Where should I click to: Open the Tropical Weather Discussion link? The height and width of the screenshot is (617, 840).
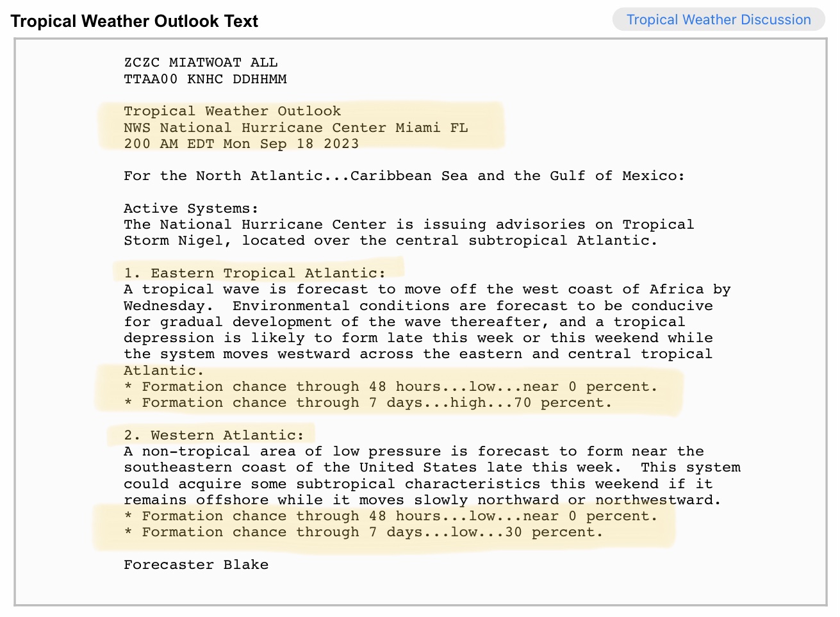pyautogui.click(x=718, y=19)
